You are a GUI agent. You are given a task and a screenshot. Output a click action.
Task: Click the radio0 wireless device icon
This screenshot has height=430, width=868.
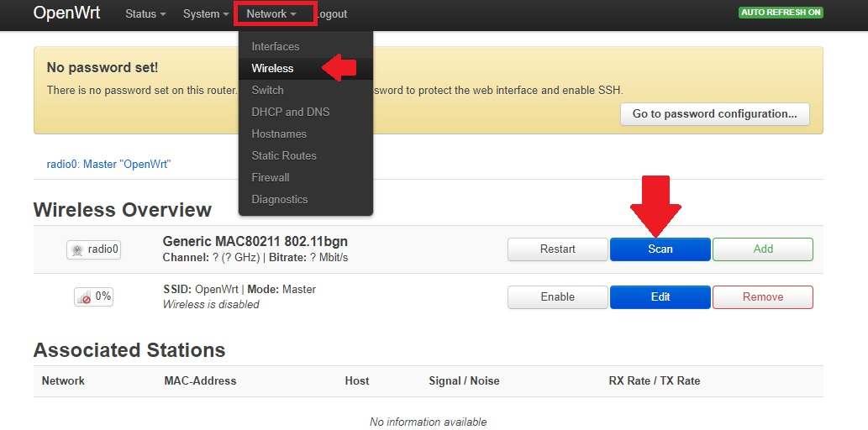click(78, 249)
